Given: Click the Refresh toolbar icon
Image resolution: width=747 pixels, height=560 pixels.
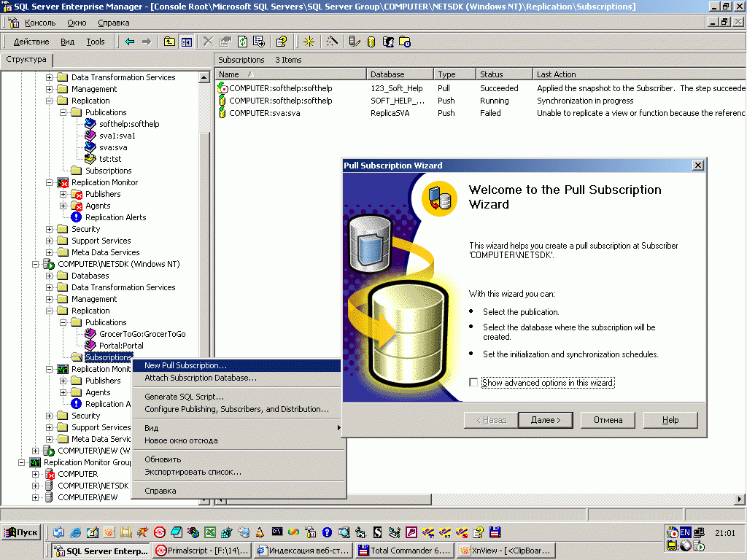Looking at the screenshot, I should click(242, 42).
